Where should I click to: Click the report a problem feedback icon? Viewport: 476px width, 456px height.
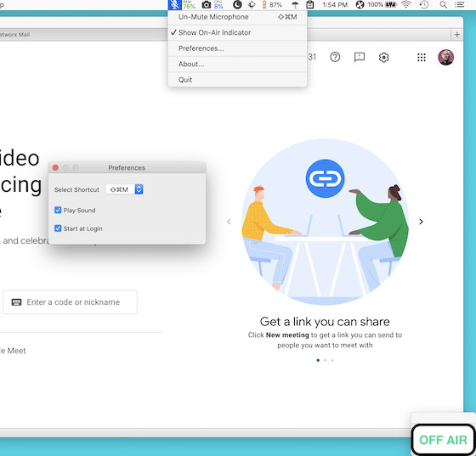click(360, 57)
